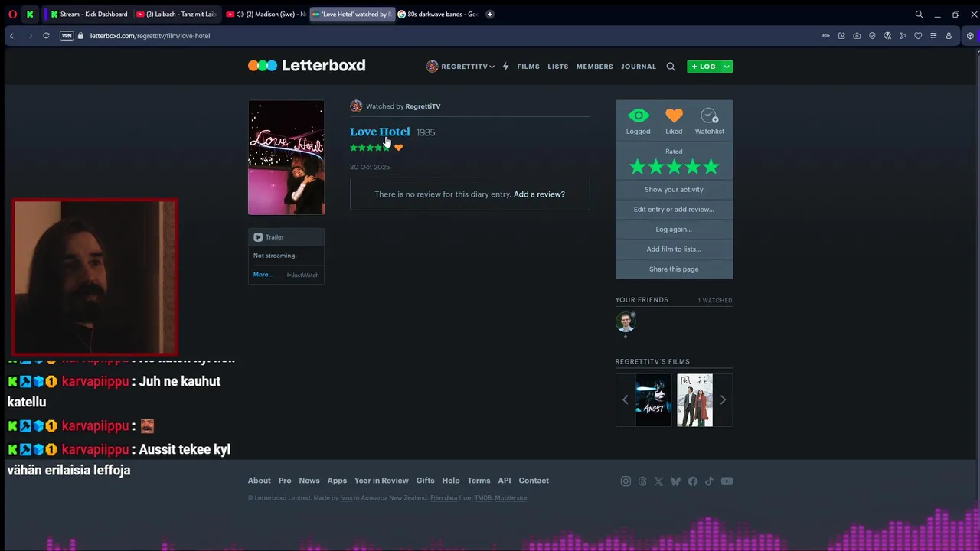Open the 1985 year link

(x=426, y=132)
